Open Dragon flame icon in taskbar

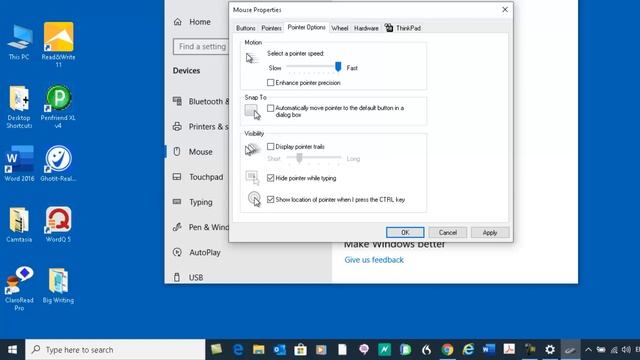[426, 349]
